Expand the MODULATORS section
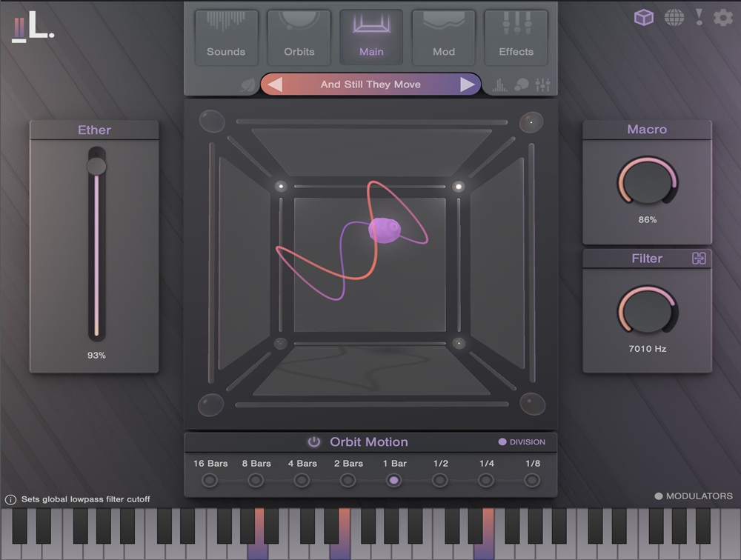The width and height of the screenshot is (741, 560). click(659, 496)
